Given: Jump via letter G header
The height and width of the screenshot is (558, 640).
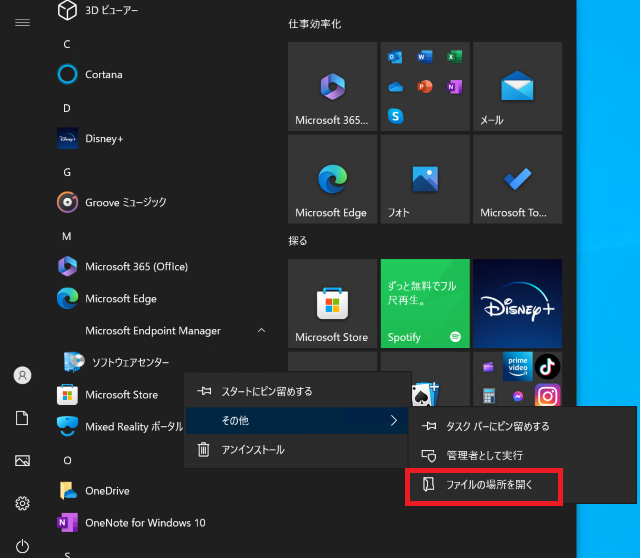Looking at the screenshot, I should click(x=67, y=172).
